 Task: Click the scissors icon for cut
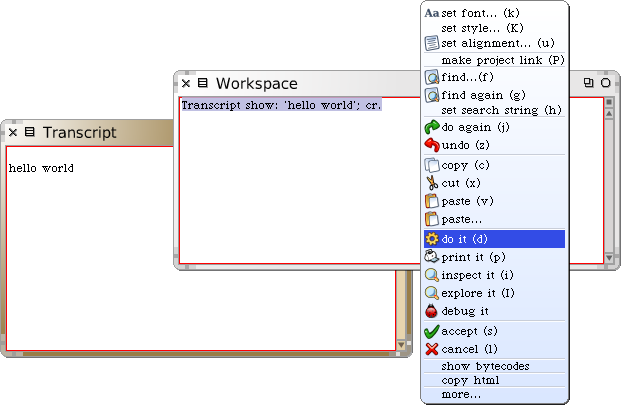click(x=431, y=183)
